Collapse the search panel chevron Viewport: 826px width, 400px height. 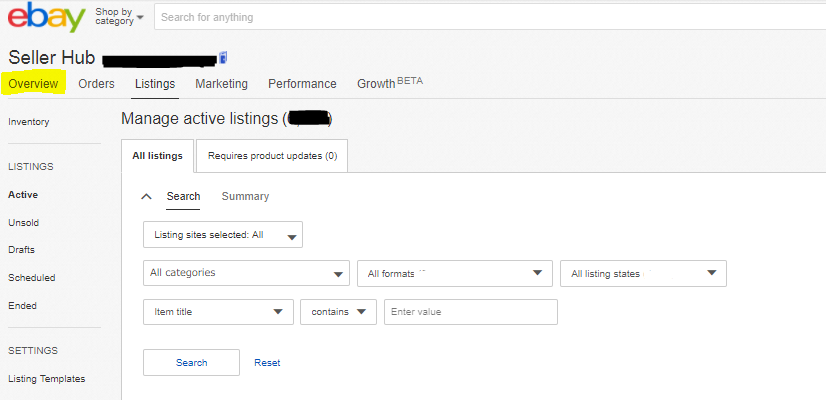(146, 197)
